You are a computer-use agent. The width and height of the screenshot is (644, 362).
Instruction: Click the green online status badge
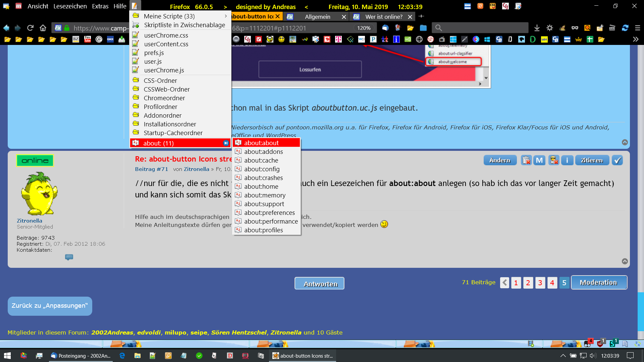click(x=35, y=161)
